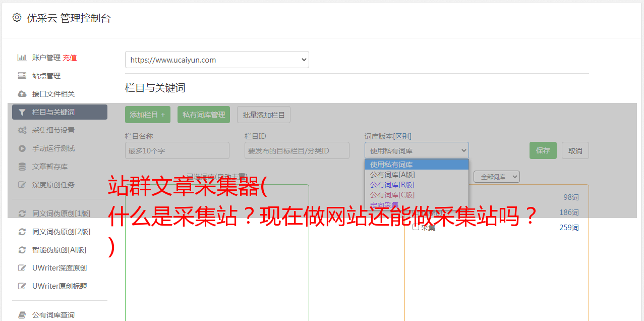Open 账户管理 in the sidebar
644x321 pixels.
tap(46, 58)
